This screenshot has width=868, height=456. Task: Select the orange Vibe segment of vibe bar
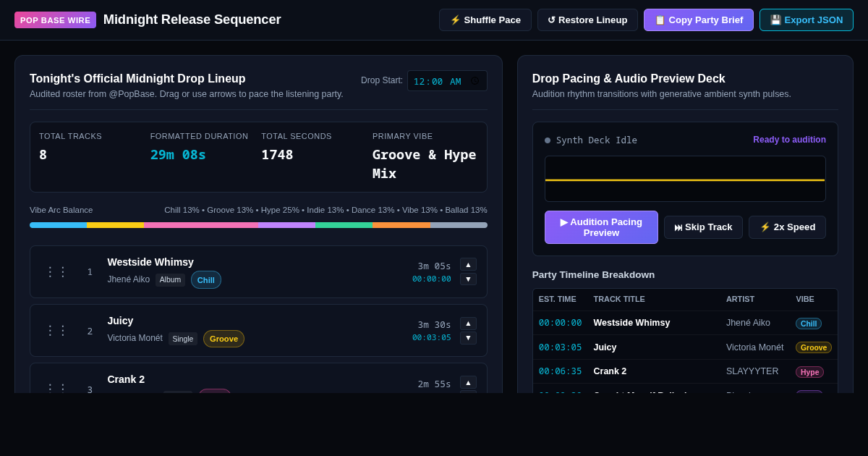[401, 225]
